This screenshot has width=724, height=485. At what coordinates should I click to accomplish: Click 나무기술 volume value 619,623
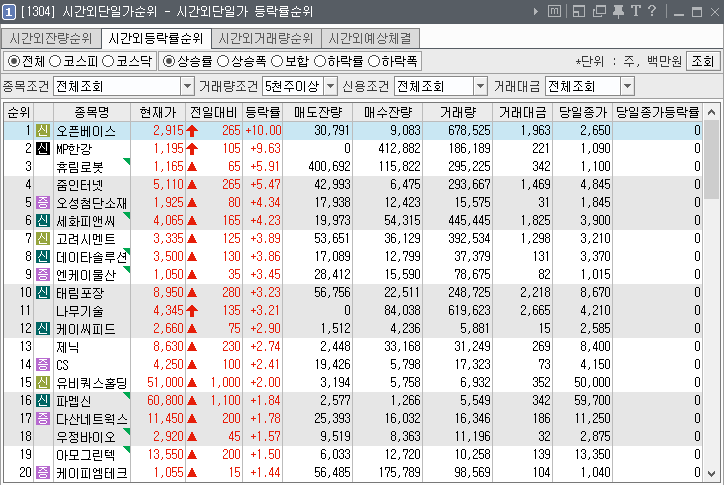469,310
